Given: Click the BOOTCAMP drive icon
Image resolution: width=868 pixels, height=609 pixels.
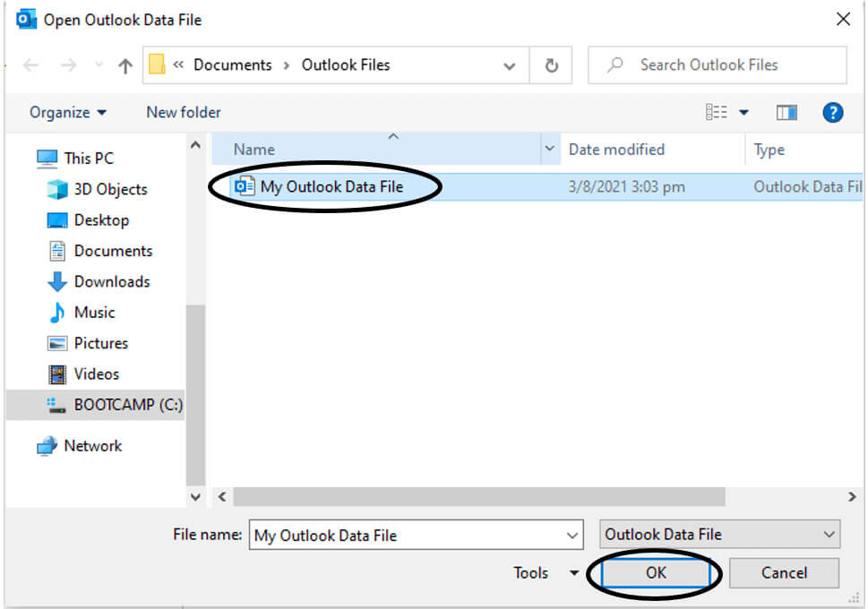Looking at the screenshot, I should pos(56,406).
